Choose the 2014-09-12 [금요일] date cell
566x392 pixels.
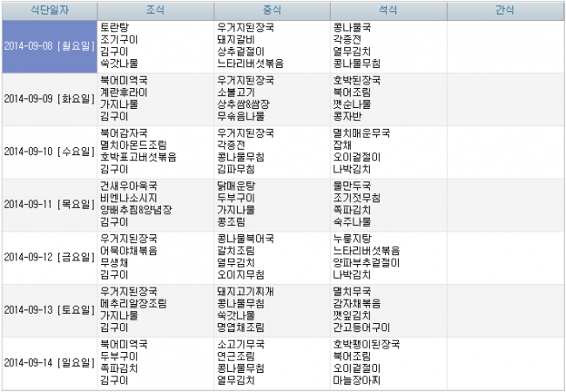click(49, 257)
